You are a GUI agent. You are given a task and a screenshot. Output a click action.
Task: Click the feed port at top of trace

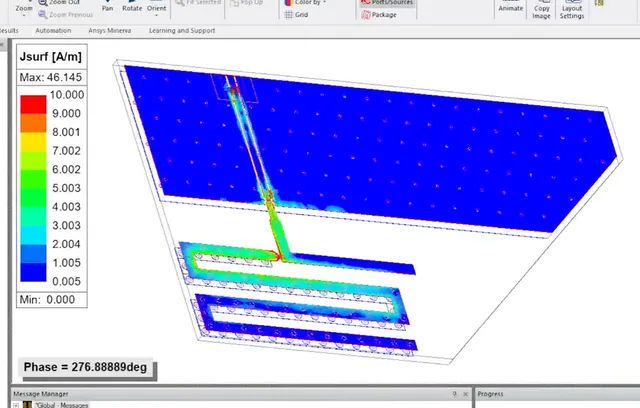[234, 88]
